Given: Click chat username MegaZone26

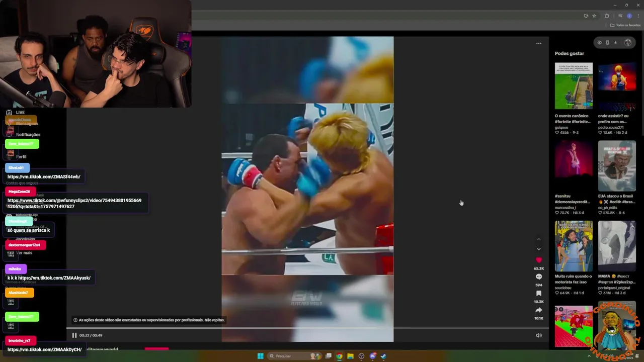Looking at the screenshot, I should [19, 192].
